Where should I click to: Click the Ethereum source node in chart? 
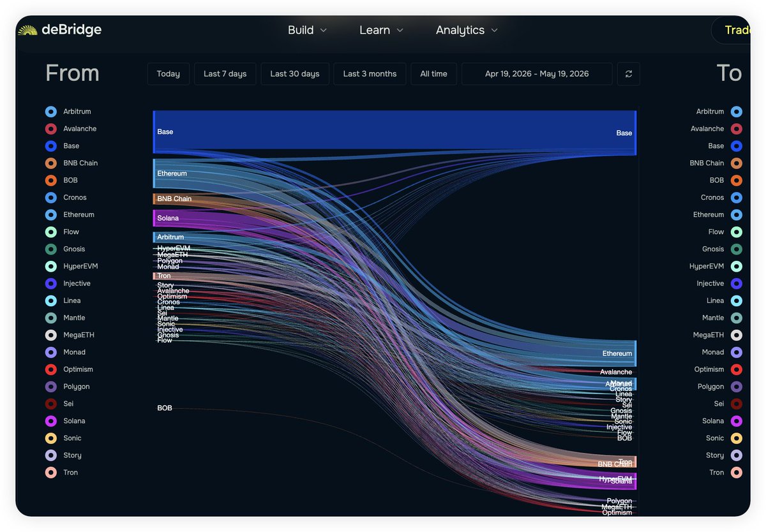[155, 174]
